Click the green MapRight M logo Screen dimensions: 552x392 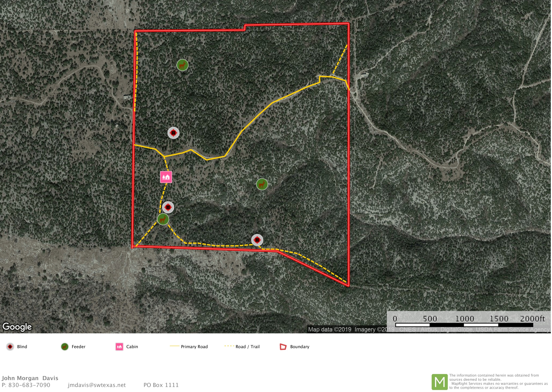tap(440, 382)
